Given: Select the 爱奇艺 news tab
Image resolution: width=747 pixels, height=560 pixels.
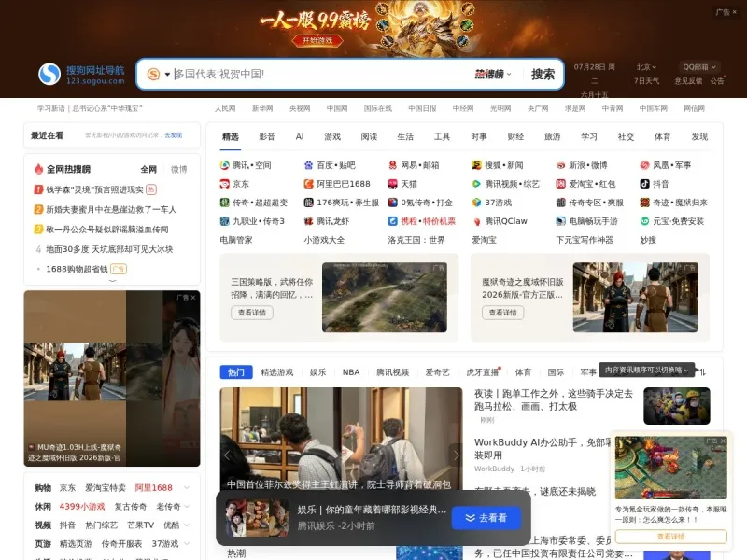Looking at the screenshot, I should point(437,372).
